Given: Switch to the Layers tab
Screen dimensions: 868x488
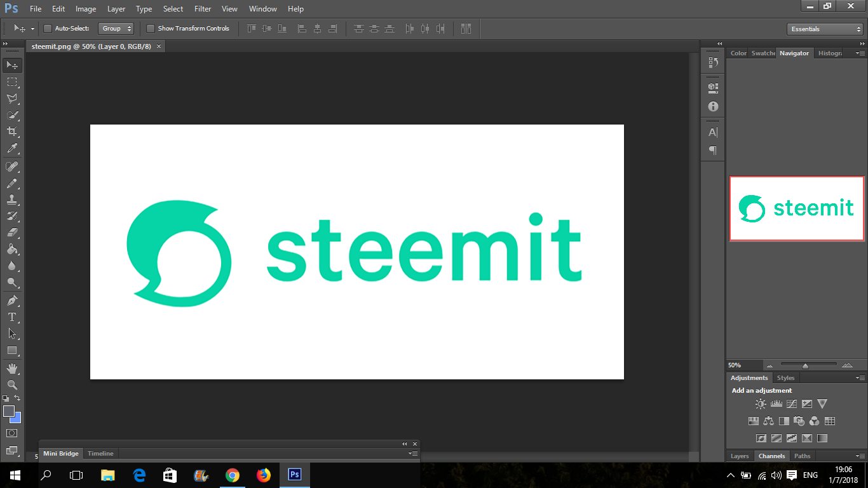Looking at the screenshot, I should tap(740, 456).
